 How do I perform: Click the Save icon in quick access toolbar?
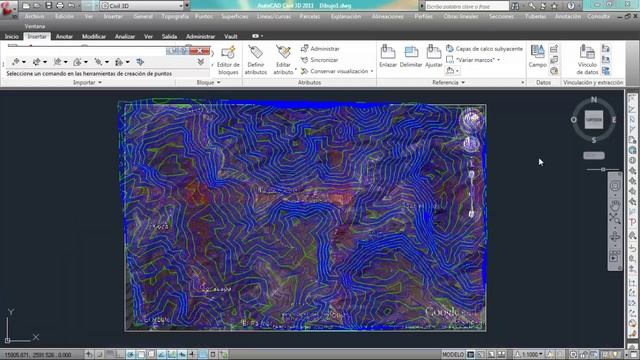49,6
